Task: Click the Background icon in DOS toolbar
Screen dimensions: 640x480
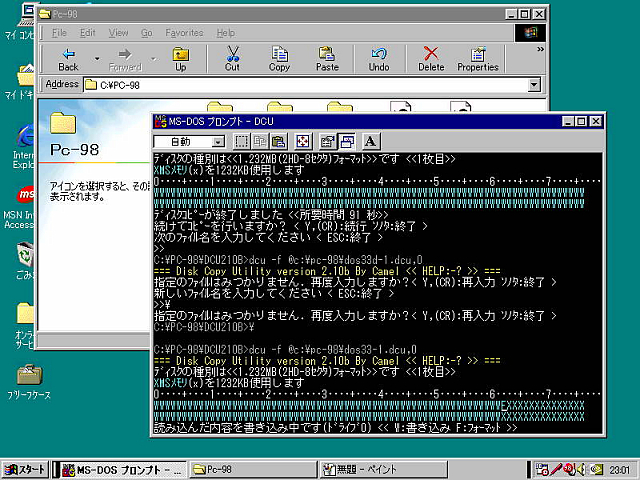Action: click(347, 142)
